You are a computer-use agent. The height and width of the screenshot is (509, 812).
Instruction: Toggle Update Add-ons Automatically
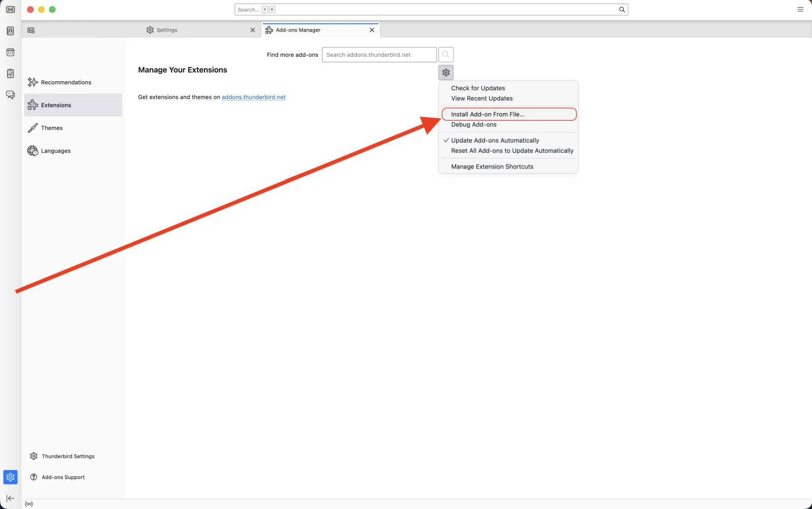tap(508, 141)
